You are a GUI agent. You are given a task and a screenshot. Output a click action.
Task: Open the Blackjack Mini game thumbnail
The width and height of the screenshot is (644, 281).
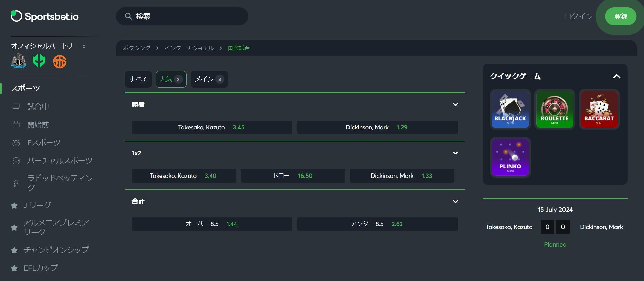point(510,109)
